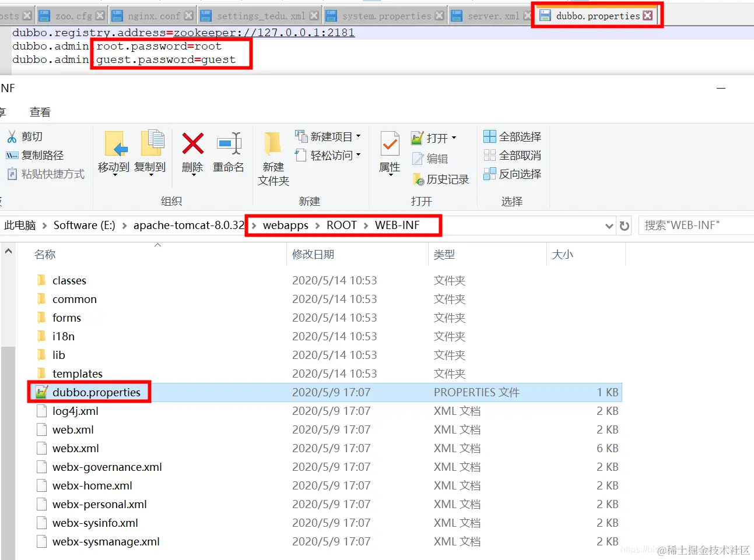The height and width of the screenshot is (560, 754).
Task: Click the refresh icon beside the address bar
Action: click(x=625, y=226)
